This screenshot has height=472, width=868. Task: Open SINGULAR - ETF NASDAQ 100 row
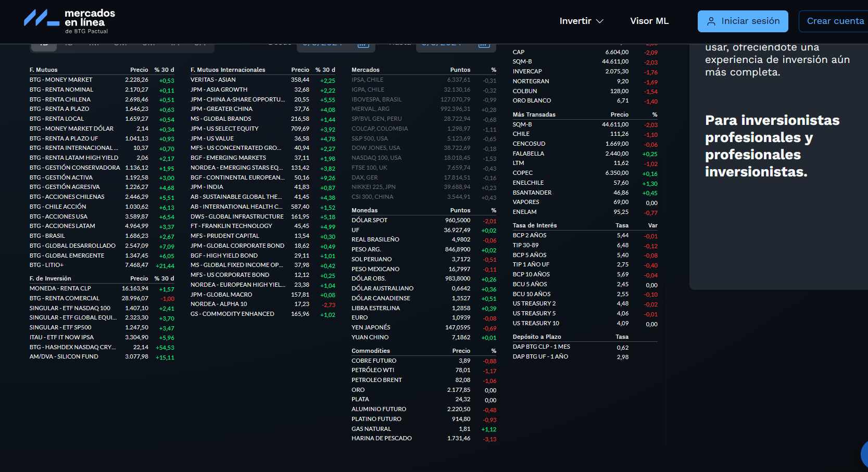coord(102,308)
